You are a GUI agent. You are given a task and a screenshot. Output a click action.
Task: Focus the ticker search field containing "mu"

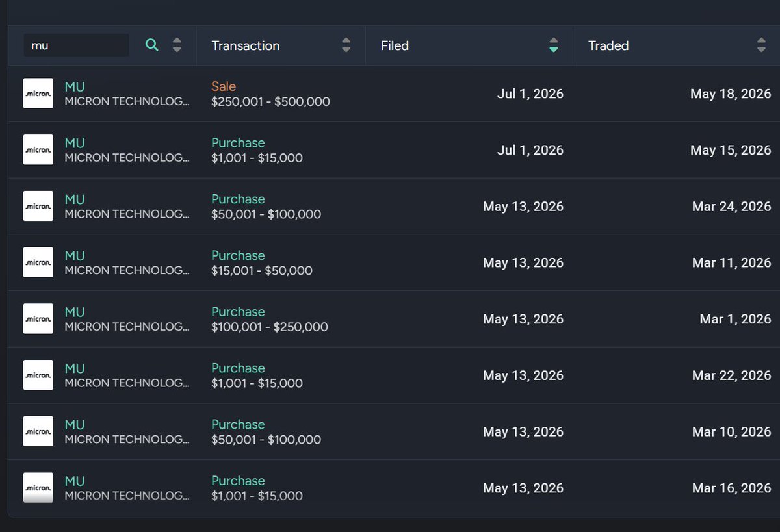[76, 45]
